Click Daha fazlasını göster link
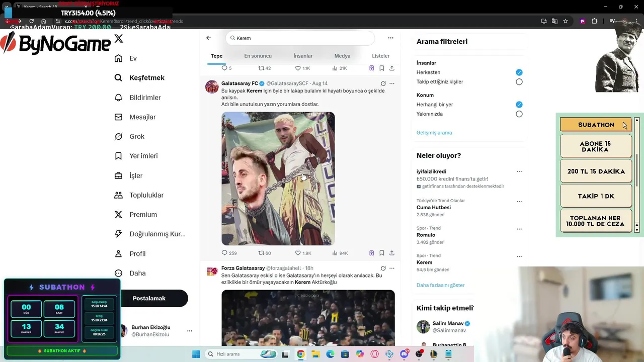This screenshot has height=362, width=644. 440,285
